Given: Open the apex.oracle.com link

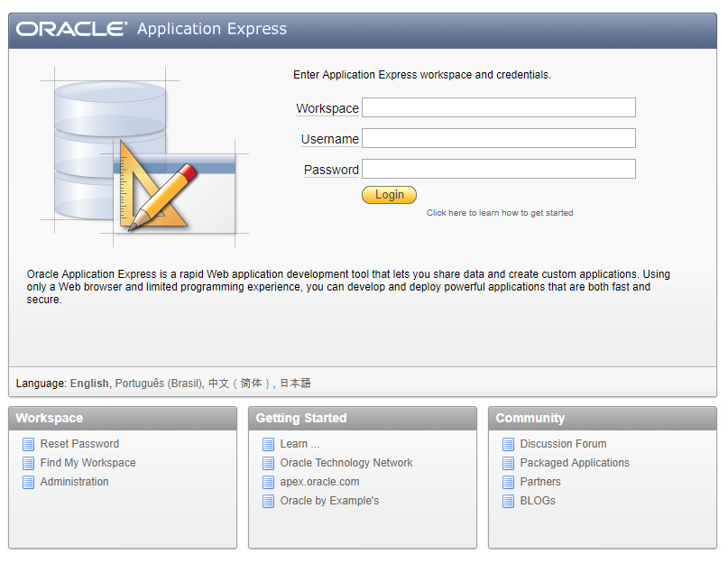Looking at the screenshot, I should click(x=319, y=482).
